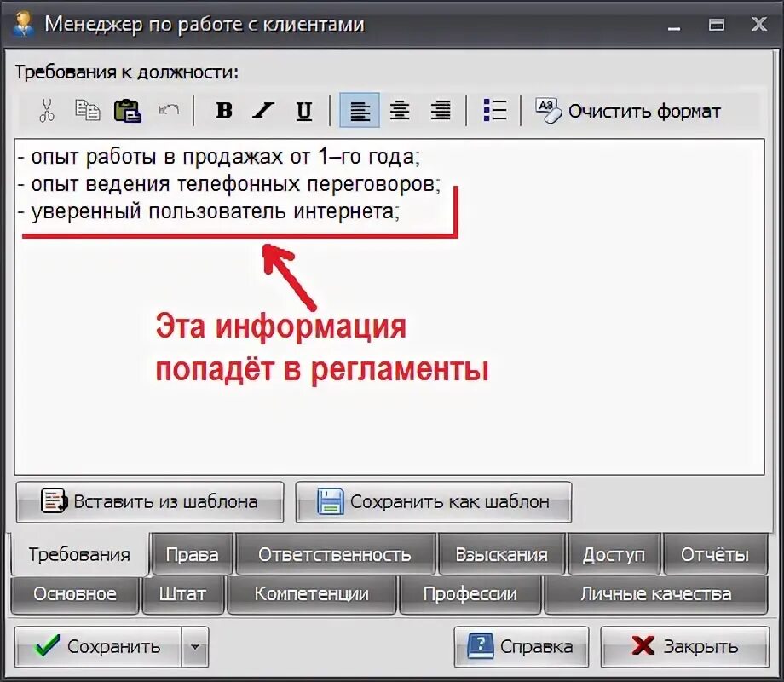Click Сохранить как шаблон button
The image size is (784, 682).
pyautogui.click(x=434, y=501)
